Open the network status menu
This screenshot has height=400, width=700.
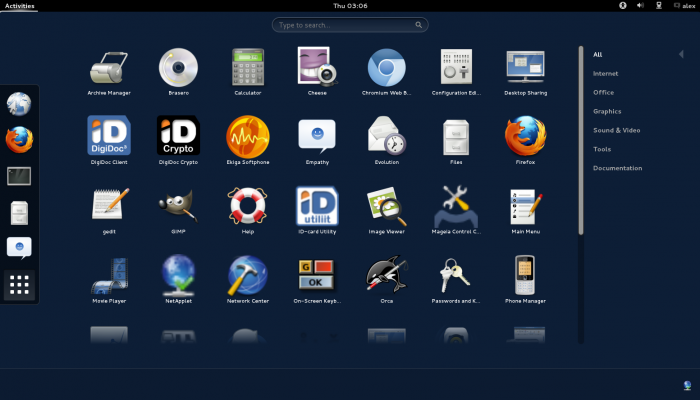(658, 5)
